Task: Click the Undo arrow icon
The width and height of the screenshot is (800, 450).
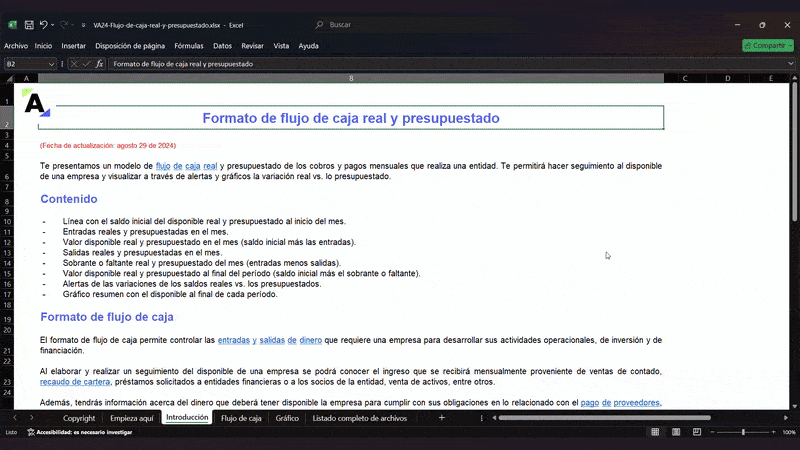Action: pyautogui.click(x=44, y=24)
